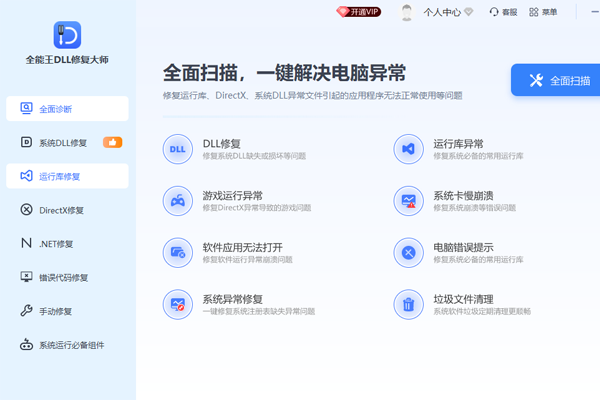Screen dimensions: 600x400
Task: Open DirectX修复 in the sidebar
Action: pos(67,210)
